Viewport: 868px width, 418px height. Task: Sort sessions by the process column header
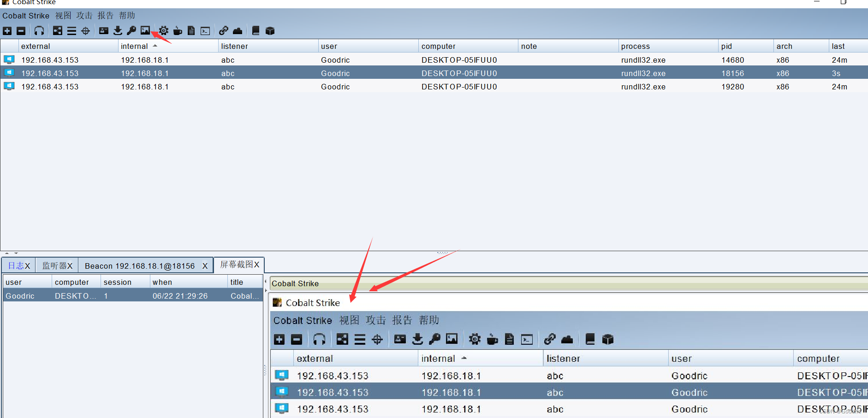(668, 46)
